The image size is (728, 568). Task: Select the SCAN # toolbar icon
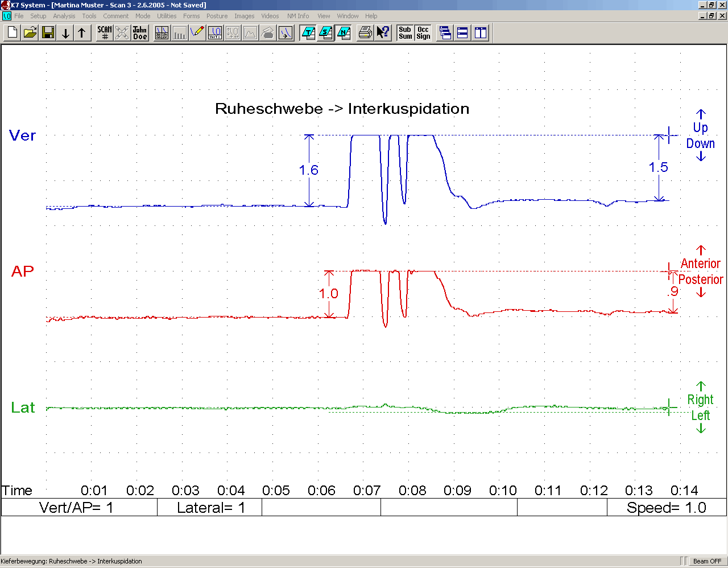(x=105, y=33)
